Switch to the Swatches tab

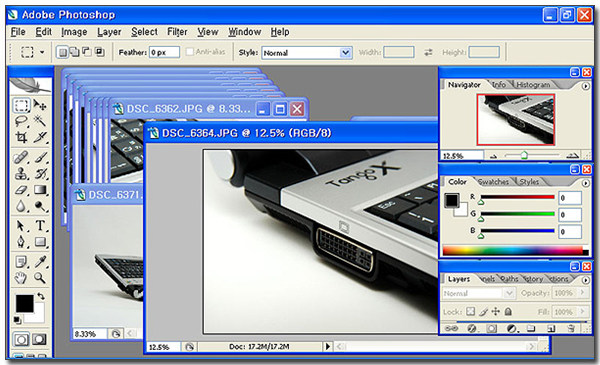(493, 182)
